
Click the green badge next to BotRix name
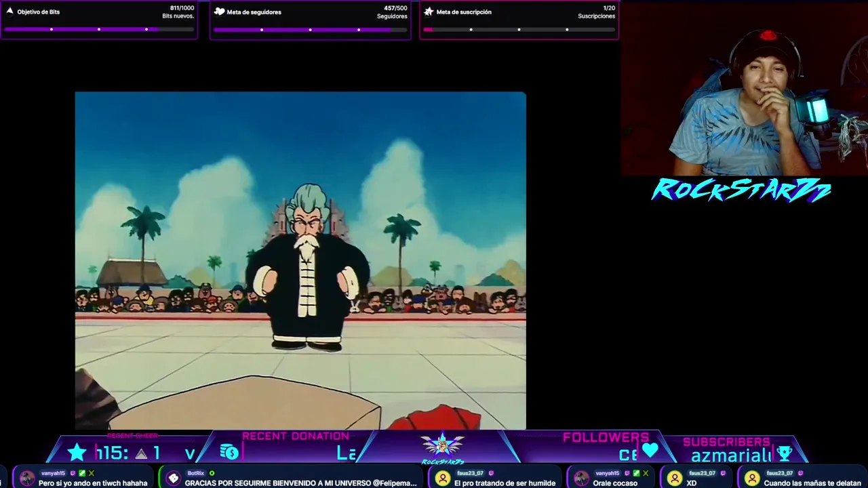pyautogui.click(x=212, y=473)
